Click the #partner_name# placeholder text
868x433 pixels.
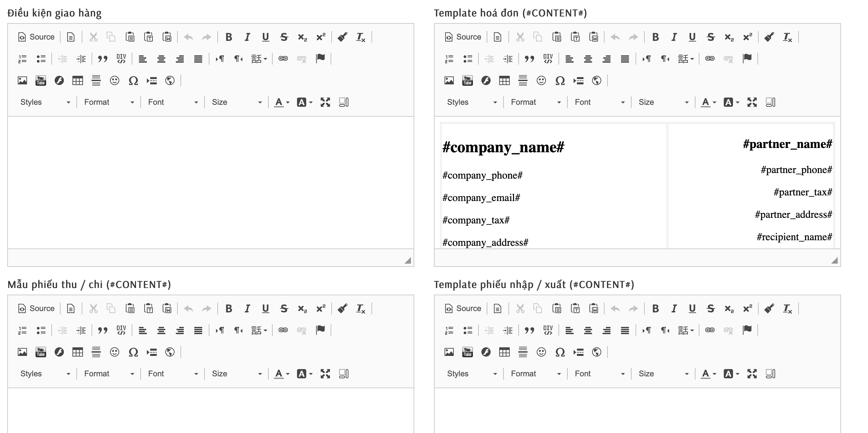coord(787,144)
